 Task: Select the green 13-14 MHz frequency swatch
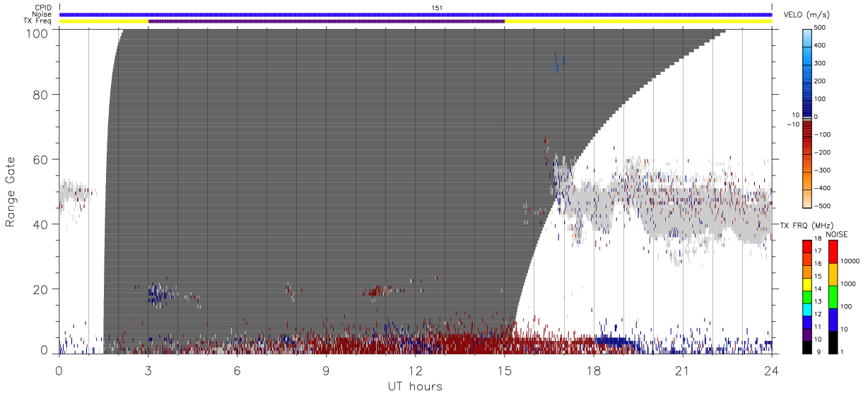click(807, 296)
